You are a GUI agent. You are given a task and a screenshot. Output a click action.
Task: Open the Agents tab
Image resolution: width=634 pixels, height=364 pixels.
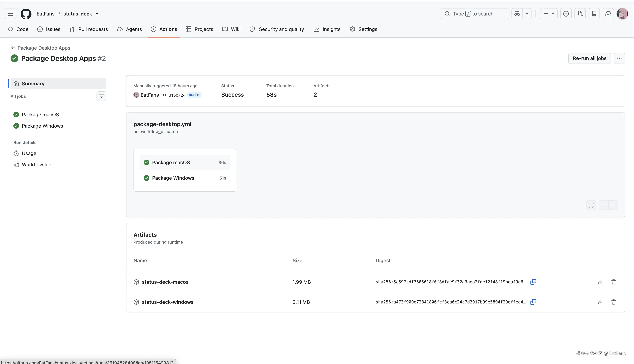(x=129, y=29)
